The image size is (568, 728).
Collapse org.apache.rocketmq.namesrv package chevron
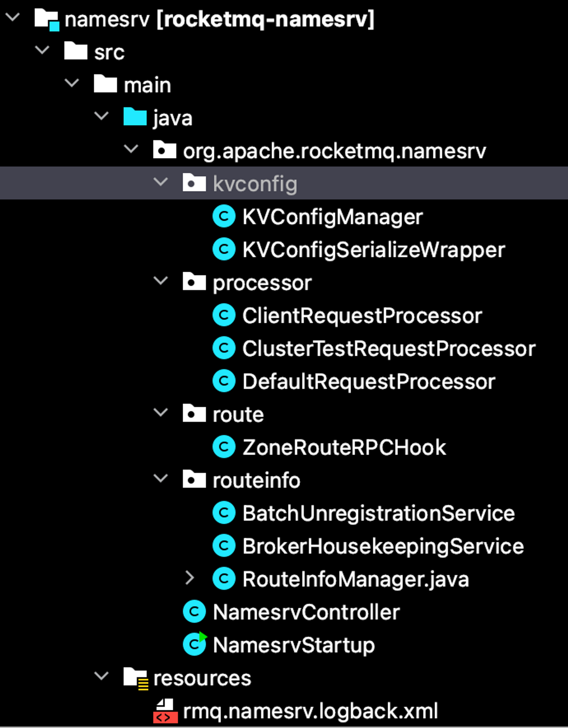[131, 149]
